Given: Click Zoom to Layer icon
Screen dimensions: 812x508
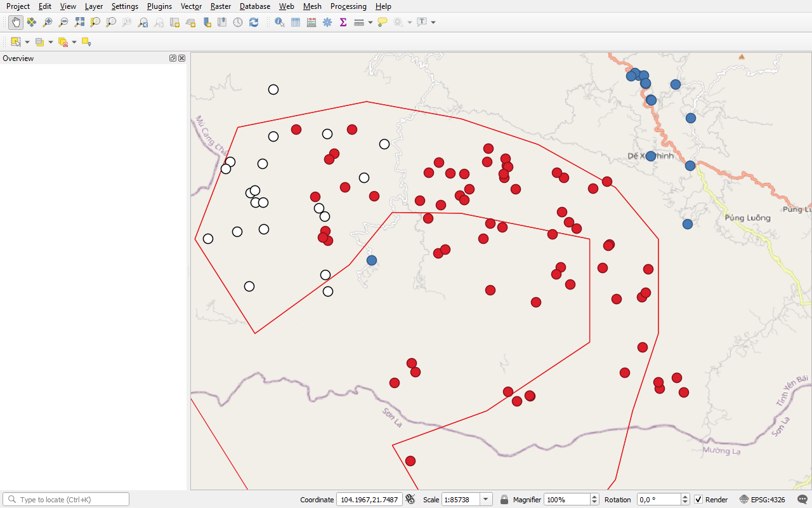Looking at the screenshot, I should [x=111, y=22].
